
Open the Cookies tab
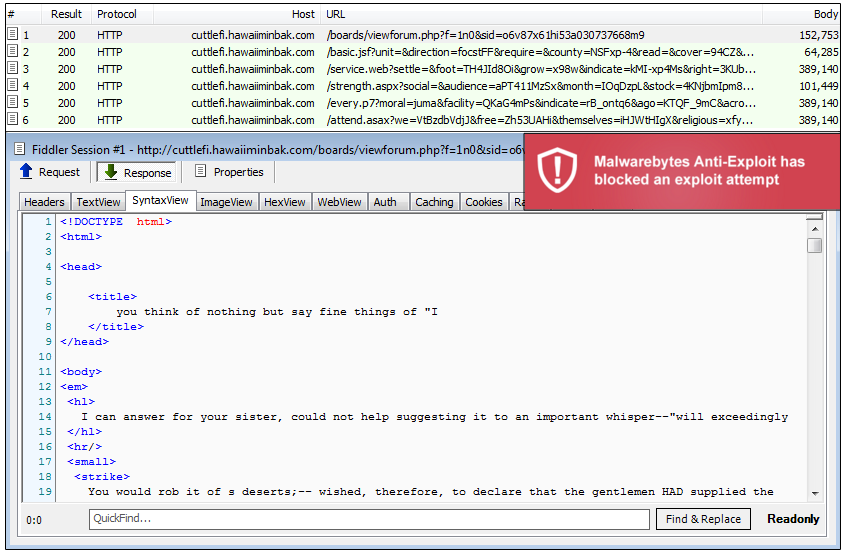pos(484,202)
